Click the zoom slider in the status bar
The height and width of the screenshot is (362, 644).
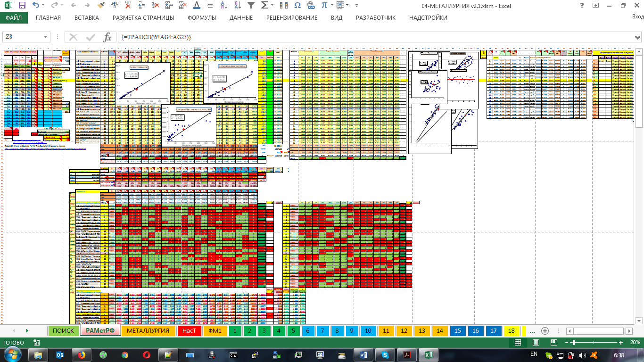pos(574,343)
